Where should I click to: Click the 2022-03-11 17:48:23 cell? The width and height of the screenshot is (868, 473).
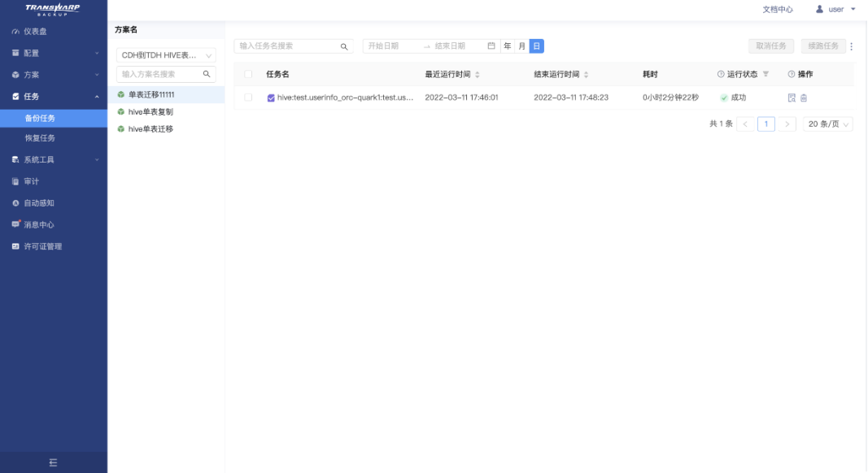[x=571, y=98]
